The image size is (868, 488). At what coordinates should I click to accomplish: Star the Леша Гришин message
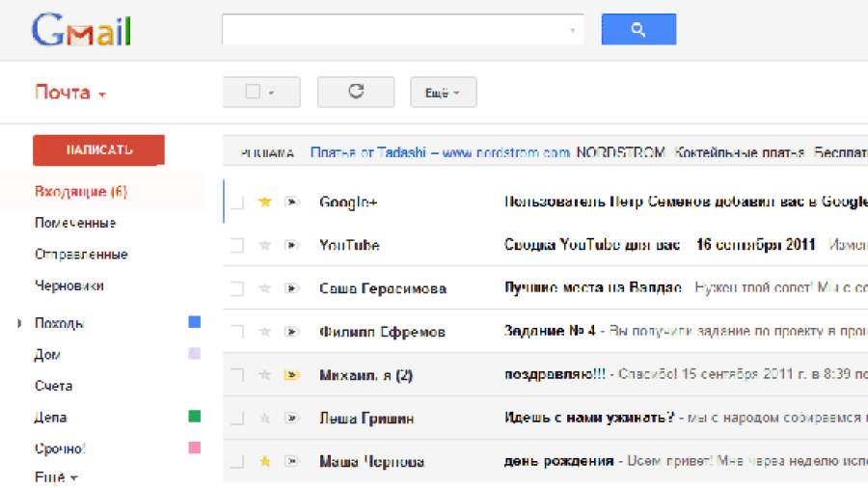[264, 418]
